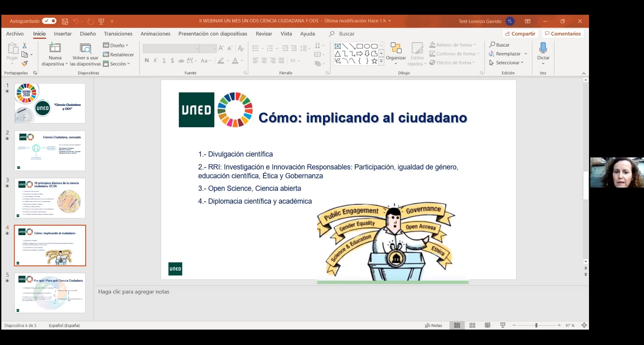
Task: Click the Dictar microphone icon
Action: click(x=543, y=48)
